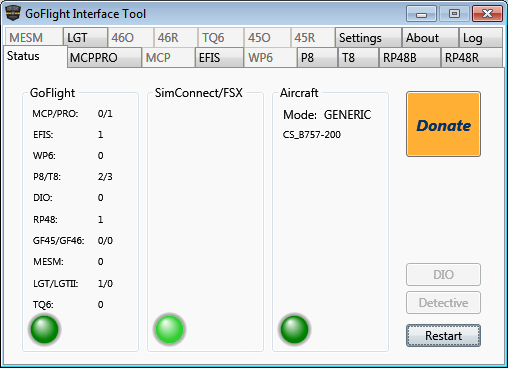Open the MESM tab

[x=34, y=38]
